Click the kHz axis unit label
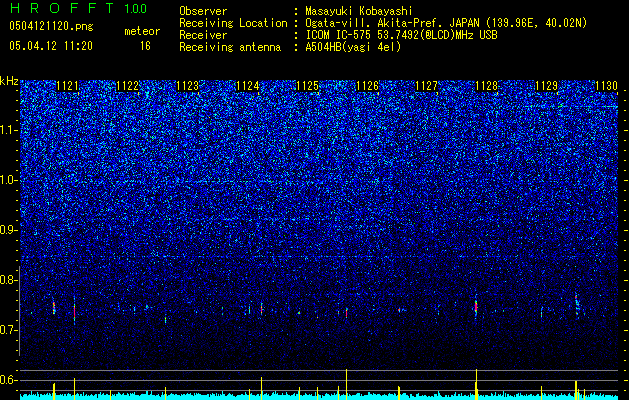The width and height of the screenshot is (629, 400). coord(9,81)
